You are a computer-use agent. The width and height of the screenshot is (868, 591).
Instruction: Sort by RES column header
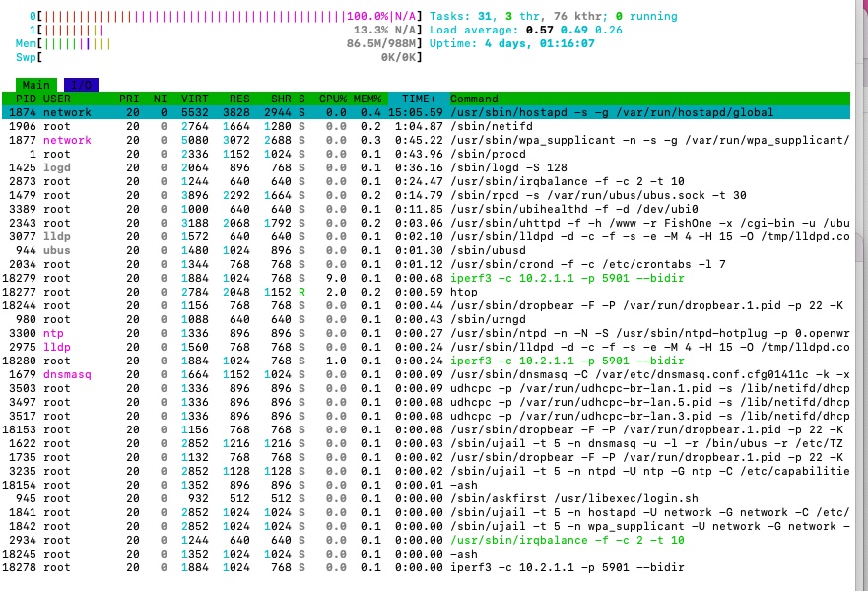click(239, 98)
